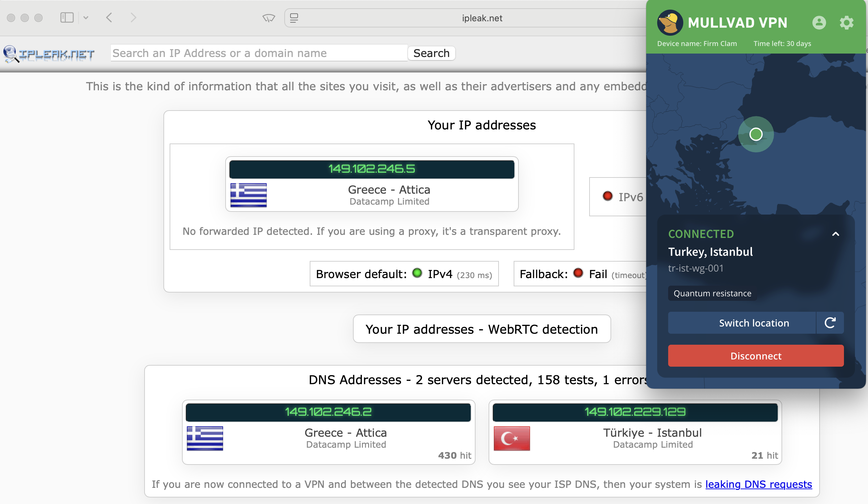Click DNS address 149.102.246.2
Image resolution: width=868 pixels, height=504 pixels.
pyautogui.click(x=328, y=412)
